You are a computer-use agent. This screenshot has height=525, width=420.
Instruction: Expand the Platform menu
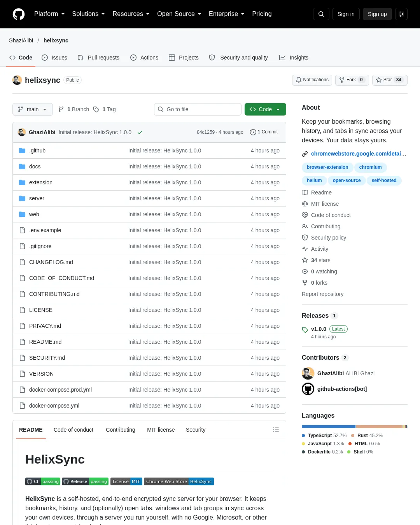pos(49,14)
